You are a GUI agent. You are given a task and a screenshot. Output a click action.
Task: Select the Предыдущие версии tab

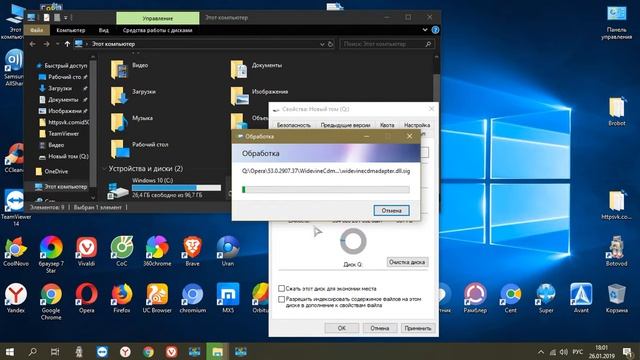coord(345,125)
